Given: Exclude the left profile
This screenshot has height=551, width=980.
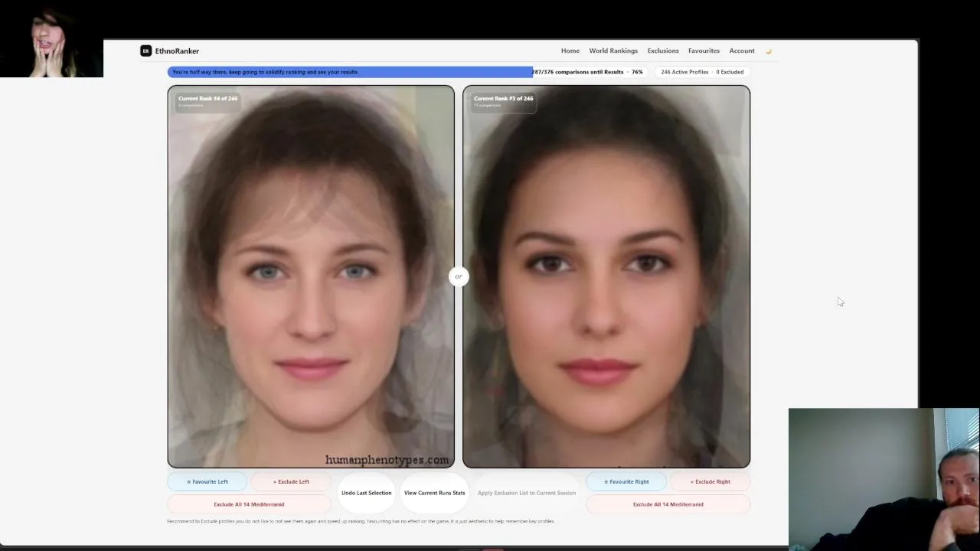Looking at the screenshot, I should tap(291, 481).
